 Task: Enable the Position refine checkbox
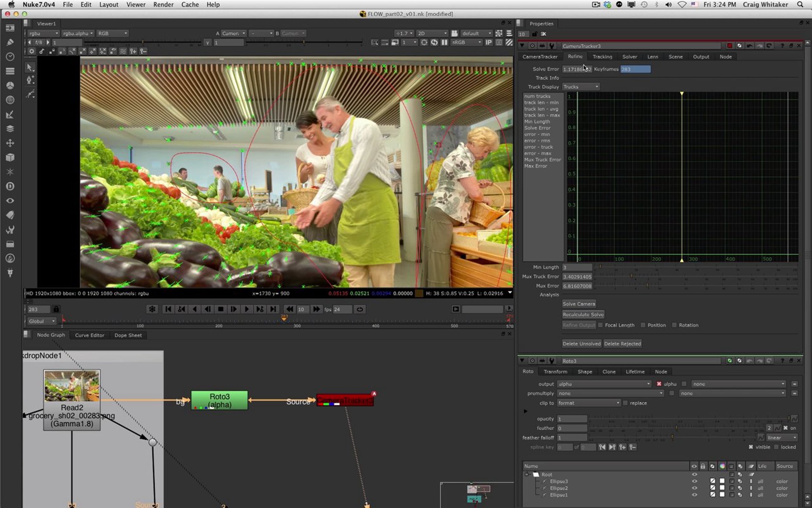point(643,325)
